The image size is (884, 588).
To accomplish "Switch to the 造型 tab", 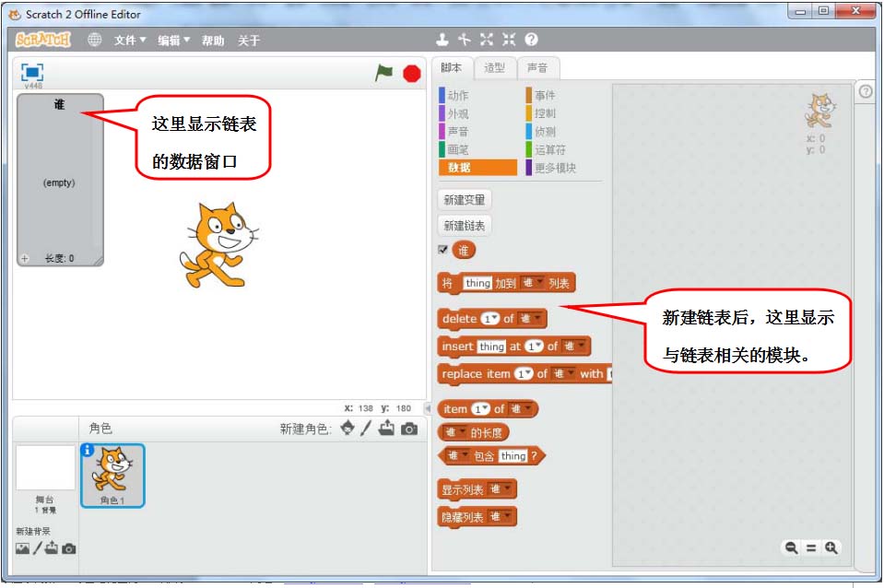I will (494, 67).
